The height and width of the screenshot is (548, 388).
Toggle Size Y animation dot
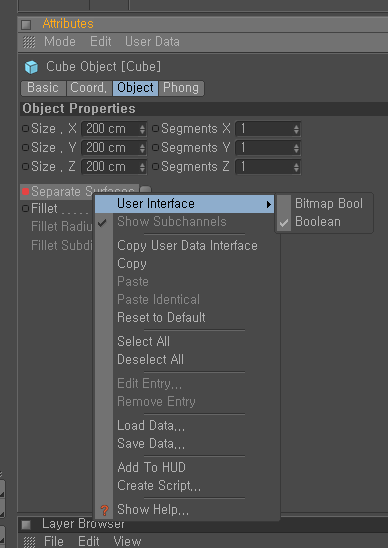pos(26,147)
